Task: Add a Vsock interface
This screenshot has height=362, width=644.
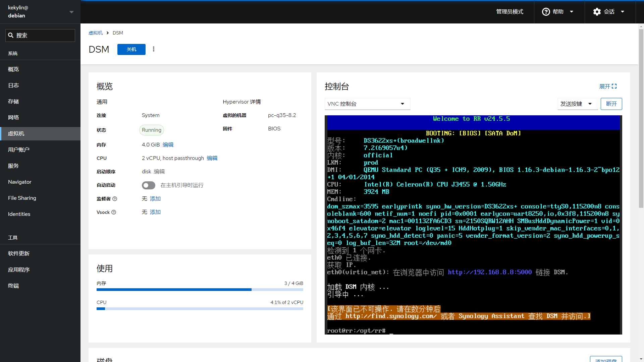Action: (x=155, y=212)
